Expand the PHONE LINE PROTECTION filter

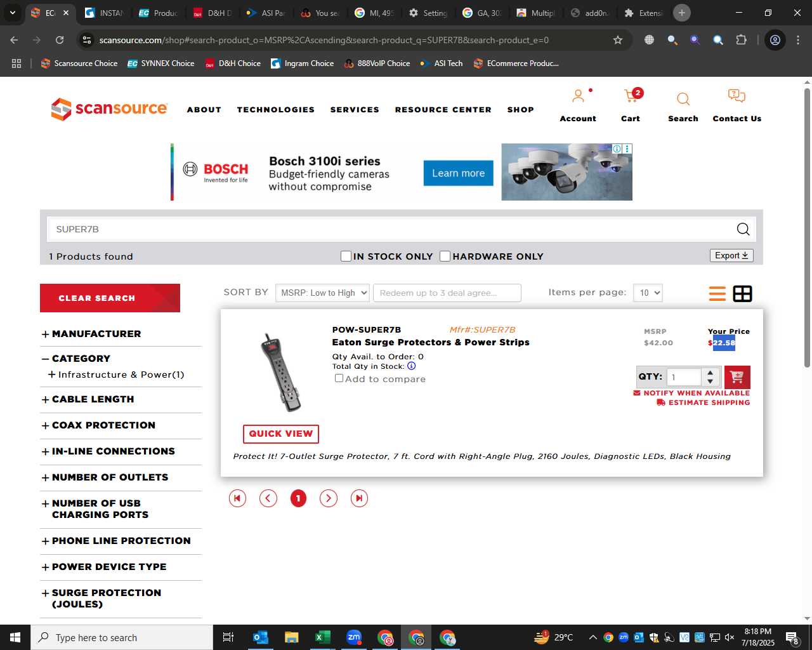[45, 541]
